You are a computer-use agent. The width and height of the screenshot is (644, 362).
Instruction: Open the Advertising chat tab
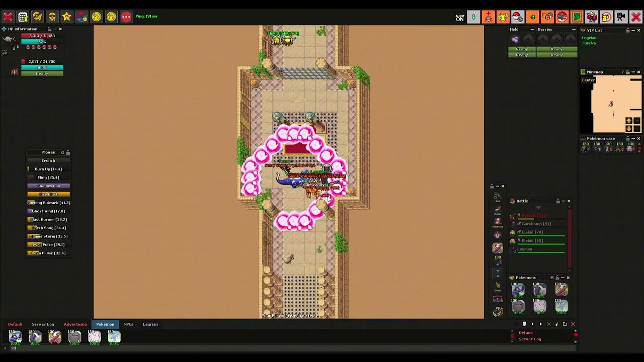(x=75, y=324)
